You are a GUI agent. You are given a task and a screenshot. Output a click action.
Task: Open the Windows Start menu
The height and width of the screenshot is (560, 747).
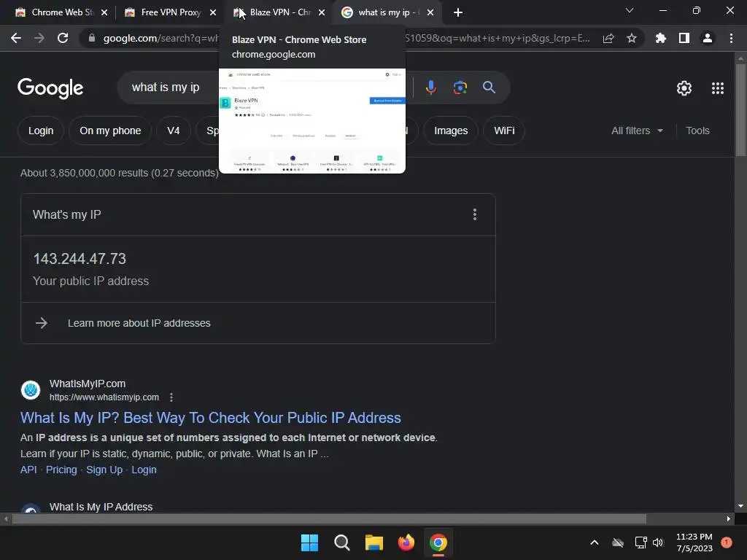309,542
